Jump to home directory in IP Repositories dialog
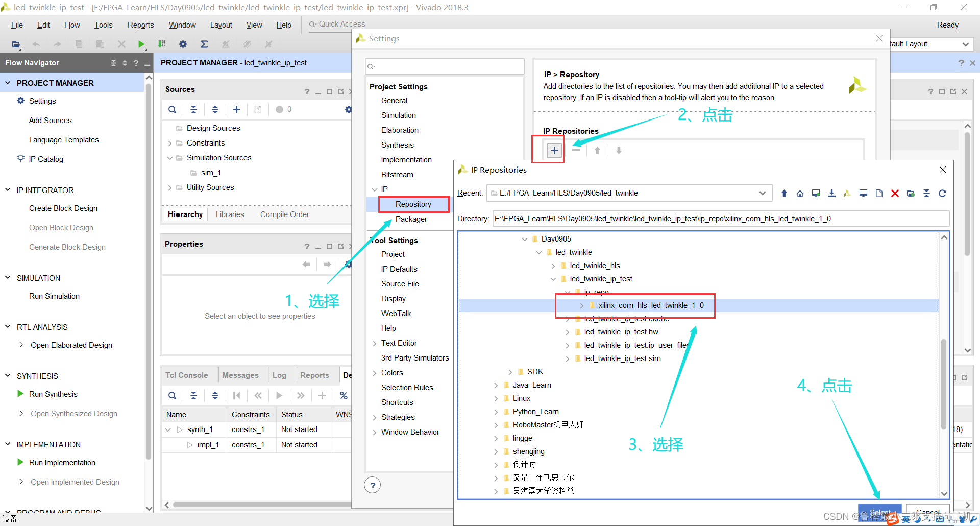The image size is (980, 526). tap(800, 193)
